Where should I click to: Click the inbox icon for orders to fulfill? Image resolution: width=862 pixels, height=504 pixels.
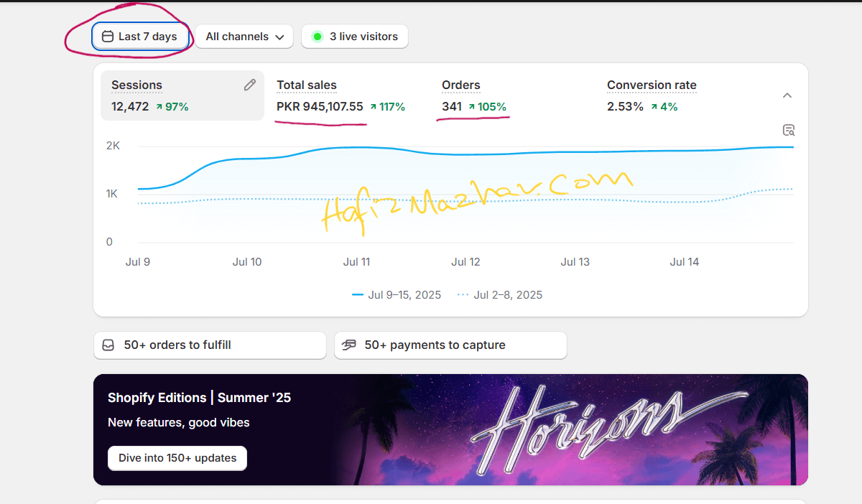click(x=108, y=345)
